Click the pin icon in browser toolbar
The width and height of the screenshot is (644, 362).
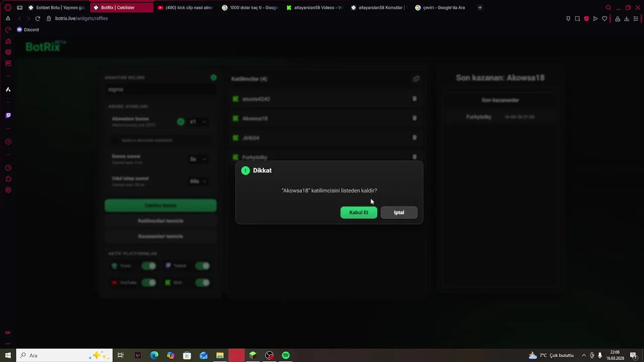568,19
